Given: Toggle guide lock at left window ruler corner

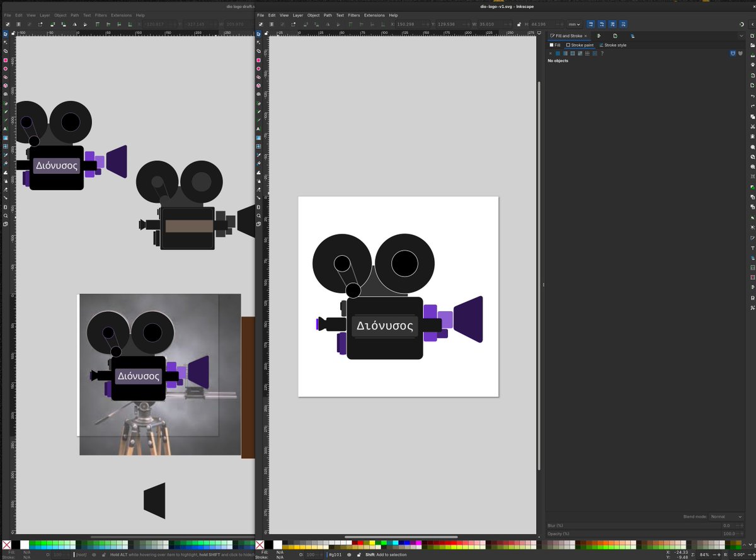Looking at the screenshot, I should [14, 32].
